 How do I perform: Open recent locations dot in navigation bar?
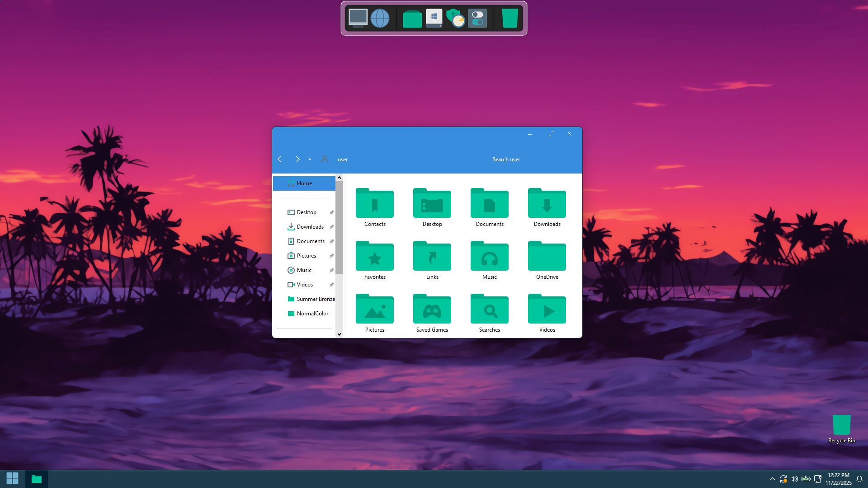coord(310,160)
